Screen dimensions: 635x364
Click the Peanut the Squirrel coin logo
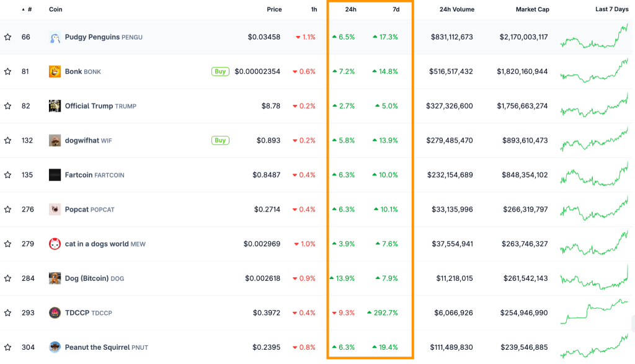[55, 347]
